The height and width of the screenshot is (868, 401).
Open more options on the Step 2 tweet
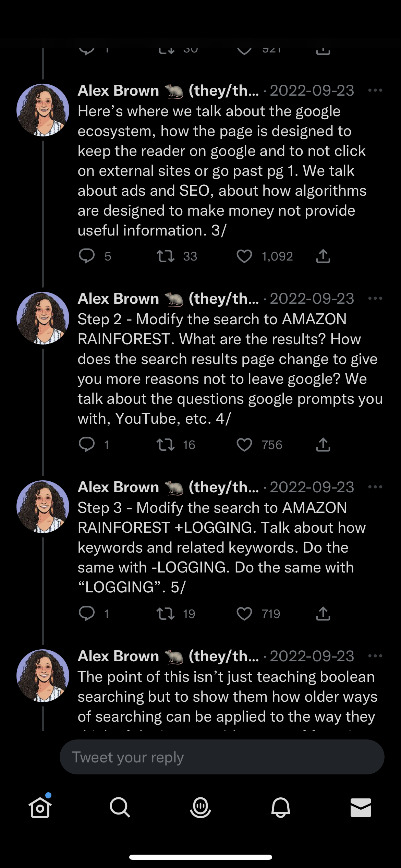pyautogui.click(x=375, y=299)
